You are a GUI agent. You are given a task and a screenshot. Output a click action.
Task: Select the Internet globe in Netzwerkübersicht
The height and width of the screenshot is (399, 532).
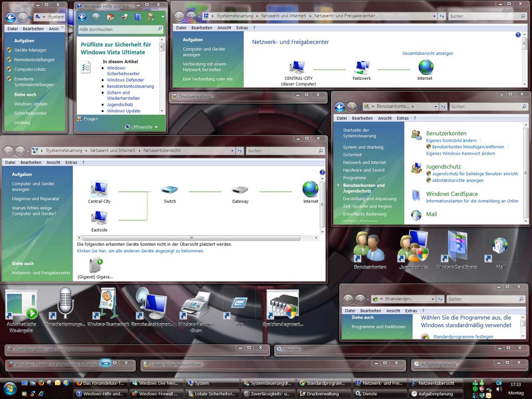pyautogui.click(x=310, y=192)
